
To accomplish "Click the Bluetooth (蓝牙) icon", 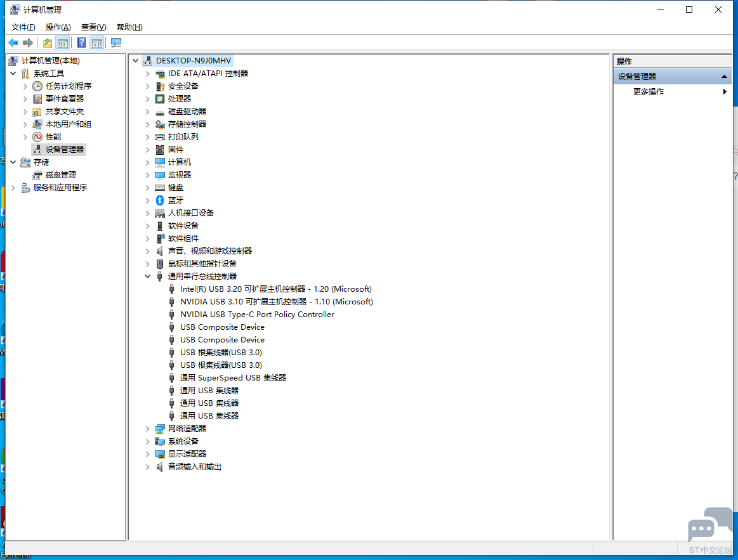I will pyautogui.click(x=160, y=200).
